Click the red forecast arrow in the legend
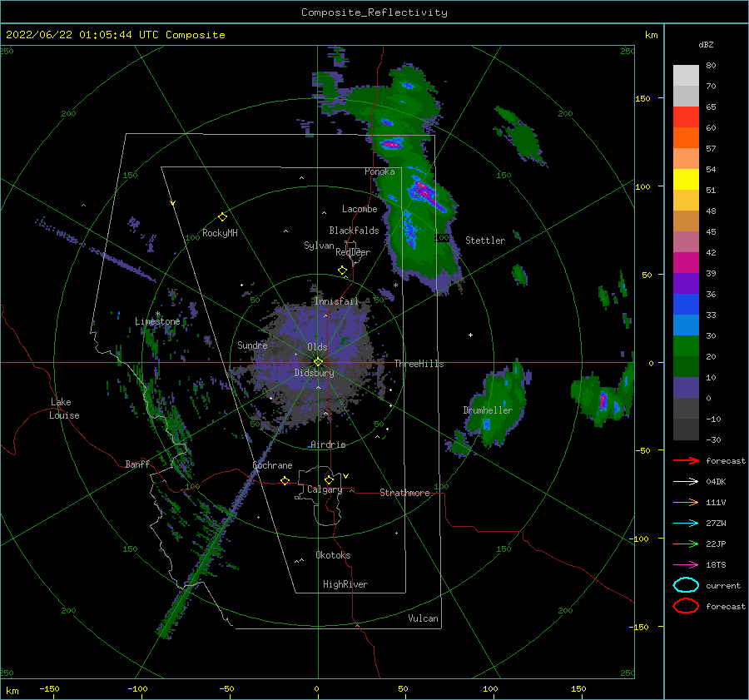This screenshot has width=749, height=700. point(686,460)
